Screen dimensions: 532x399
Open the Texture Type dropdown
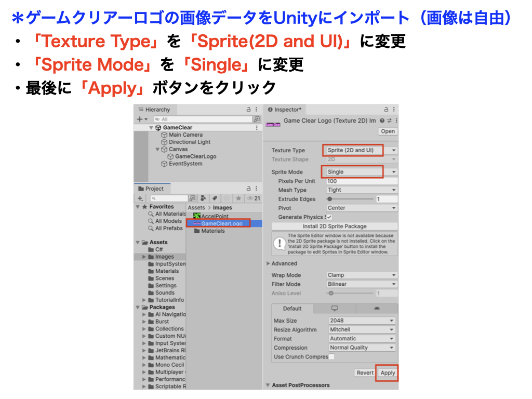pyautogui.click(x=361, y=150)
